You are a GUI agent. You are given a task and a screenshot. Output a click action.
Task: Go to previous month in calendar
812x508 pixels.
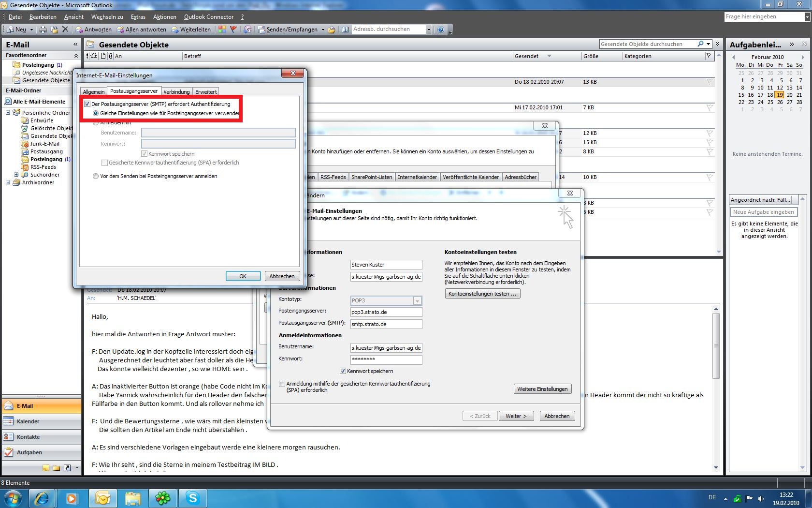(x=733, y=57)
